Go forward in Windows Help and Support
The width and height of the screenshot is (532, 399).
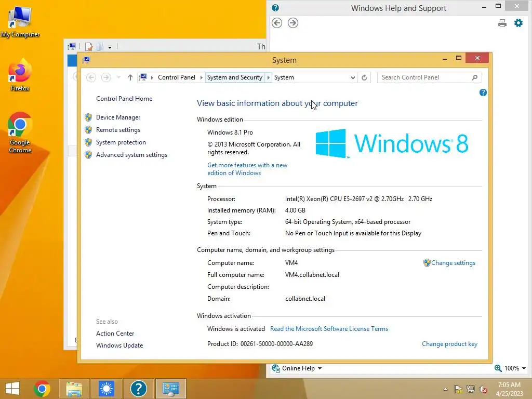293,23
